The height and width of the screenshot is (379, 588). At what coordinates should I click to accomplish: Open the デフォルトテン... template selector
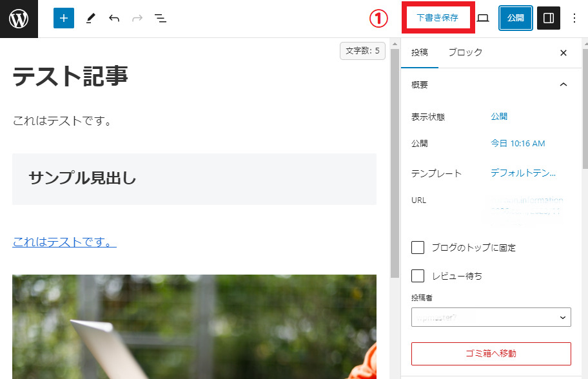click(x=523, y=173)
